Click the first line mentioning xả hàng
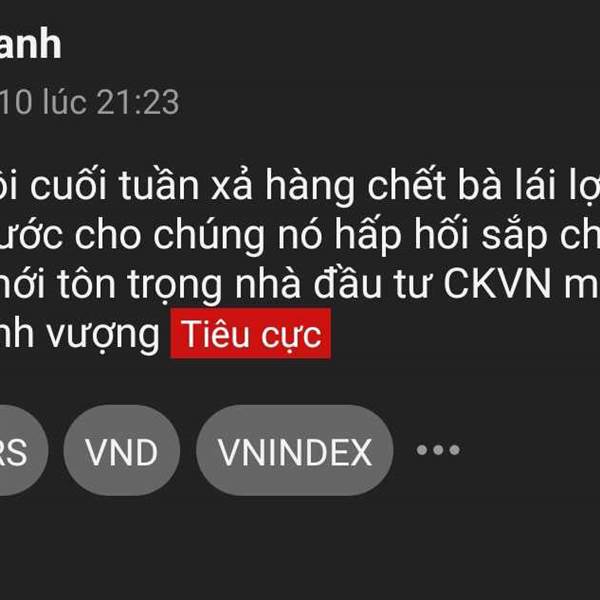Viewport: 600px width, 600px height. tap(300, 186)
